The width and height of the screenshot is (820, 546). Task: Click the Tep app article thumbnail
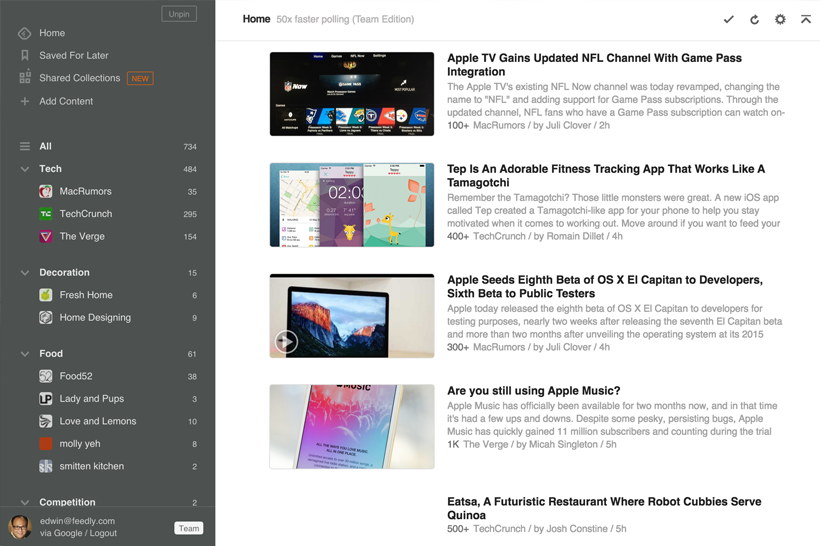[352, 205]
